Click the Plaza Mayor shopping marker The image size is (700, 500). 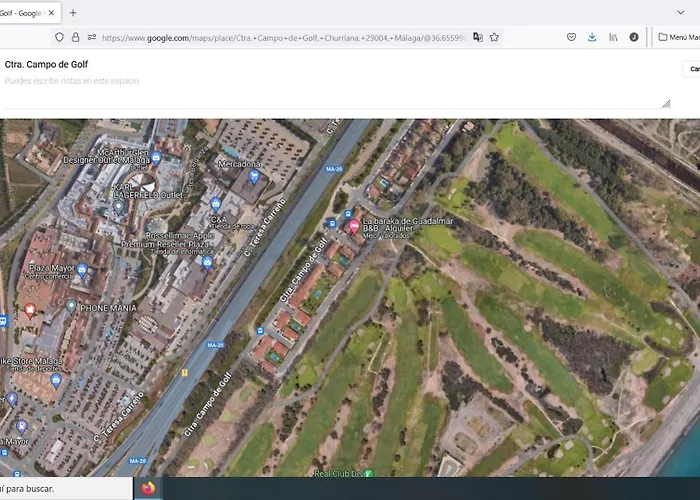coord(82,271)
